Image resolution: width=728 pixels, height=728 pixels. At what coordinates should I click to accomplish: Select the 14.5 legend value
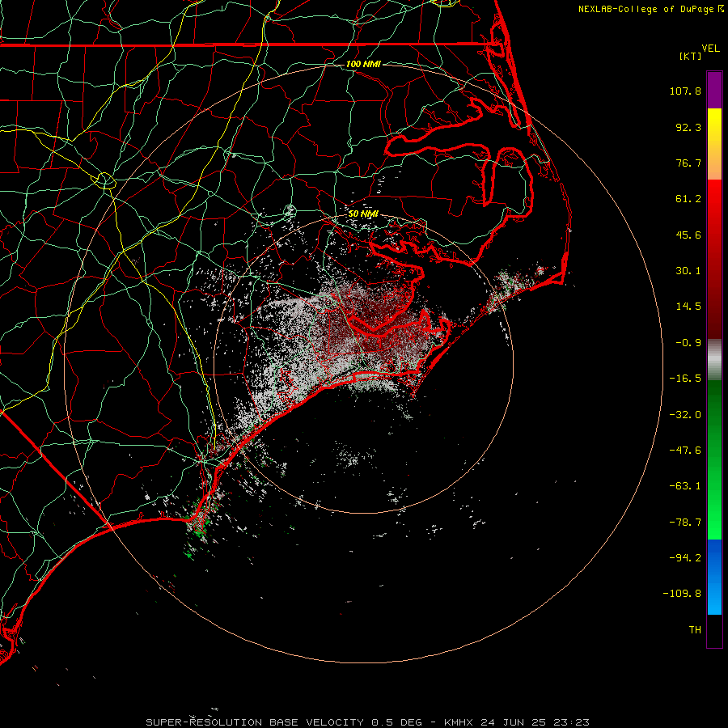pyautogui.click(x=688, y=307)
